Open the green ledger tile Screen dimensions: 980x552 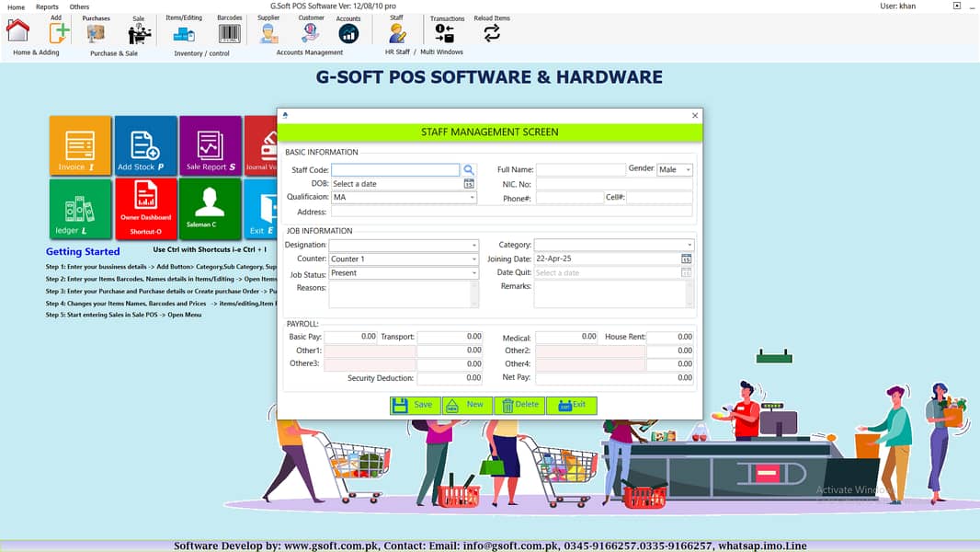[x=81, y=209]
